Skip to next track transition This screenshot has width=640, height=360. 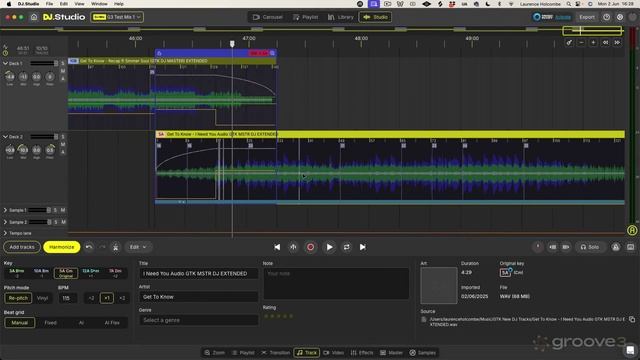(362, 247)
